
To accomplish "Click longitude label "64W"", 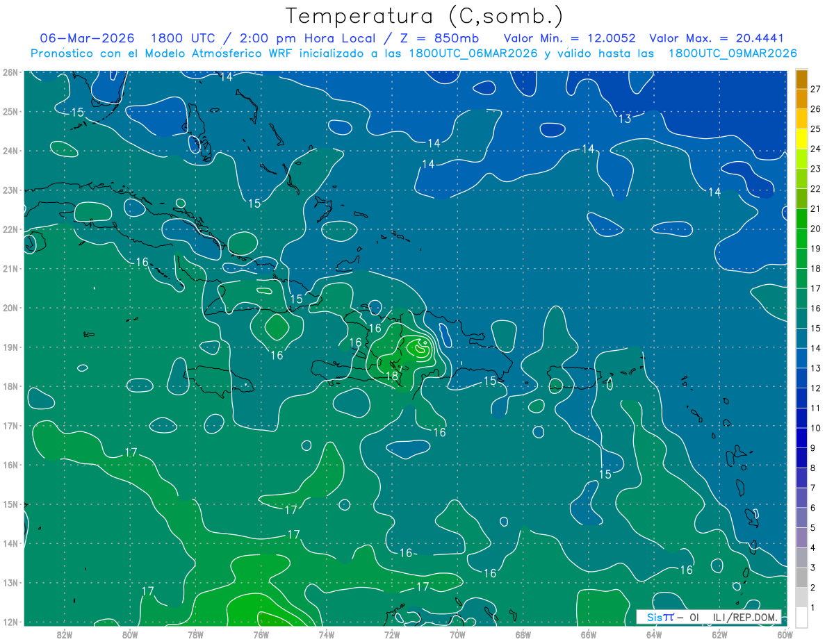I will tap(654, 634).
